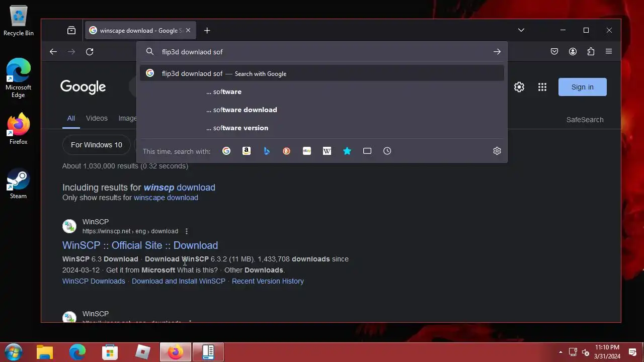Search history using the clock icon
Screen dimensions: 644x362
coord(387,151)
